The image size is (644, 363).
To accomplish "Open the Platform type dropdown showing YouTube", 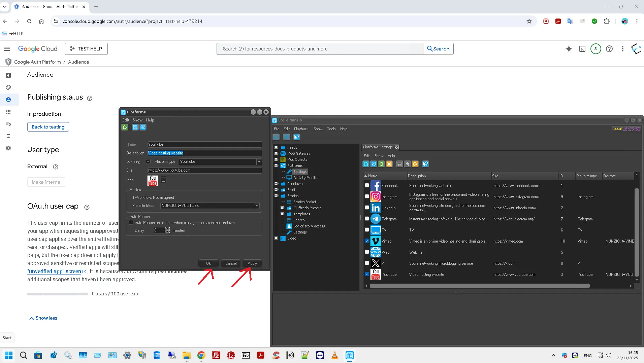I will click(x=259, y=162).
